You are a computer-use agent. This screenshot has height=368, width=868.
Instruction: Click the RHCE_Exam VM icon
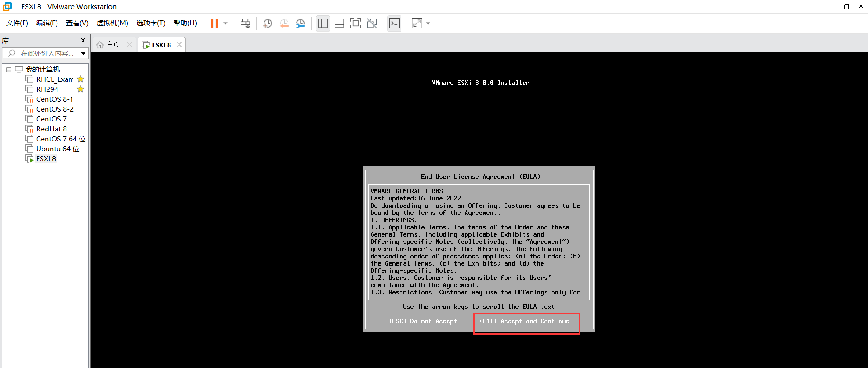29,79
